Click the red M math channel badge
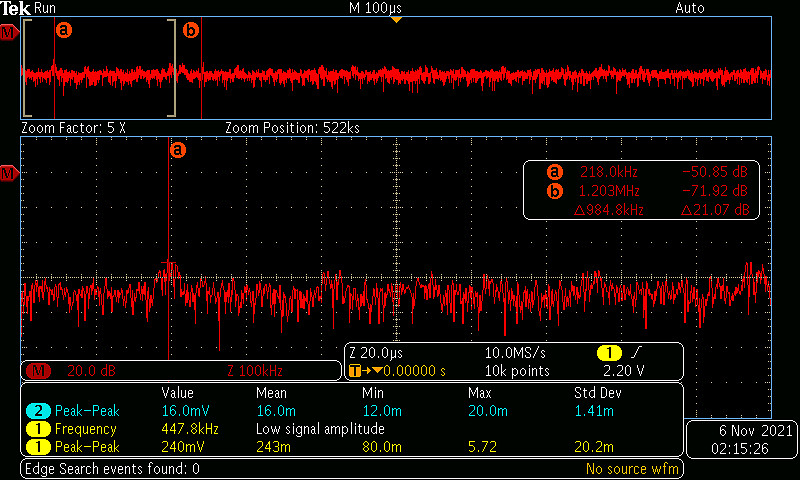 38,371
